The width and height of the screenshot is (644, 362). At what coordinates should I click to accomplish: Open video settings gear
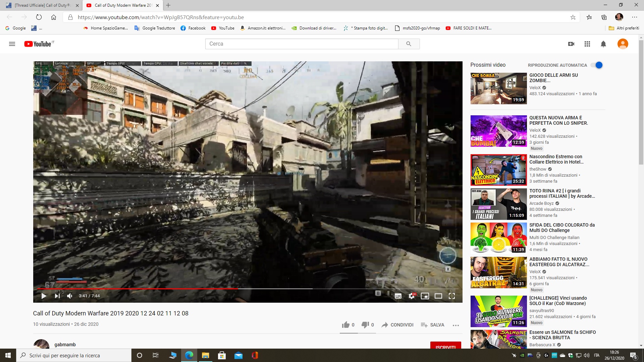tap(412, 296)
